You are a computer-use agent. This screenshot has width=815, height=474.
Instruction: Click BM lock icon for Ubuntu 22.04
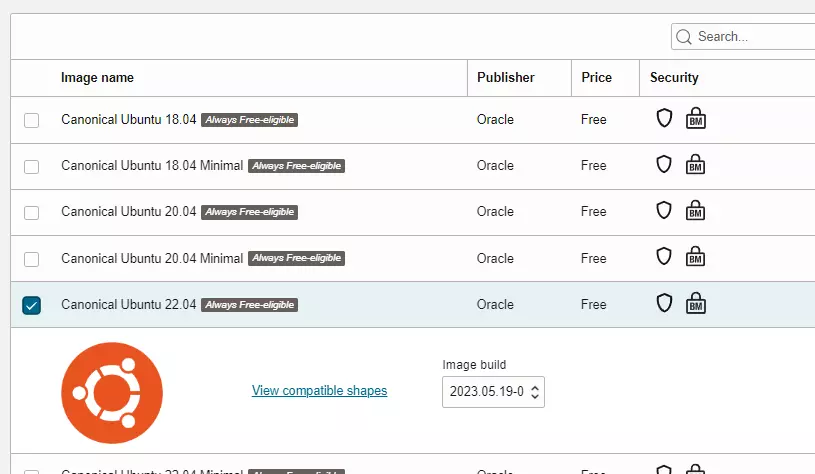pos(695,304)
